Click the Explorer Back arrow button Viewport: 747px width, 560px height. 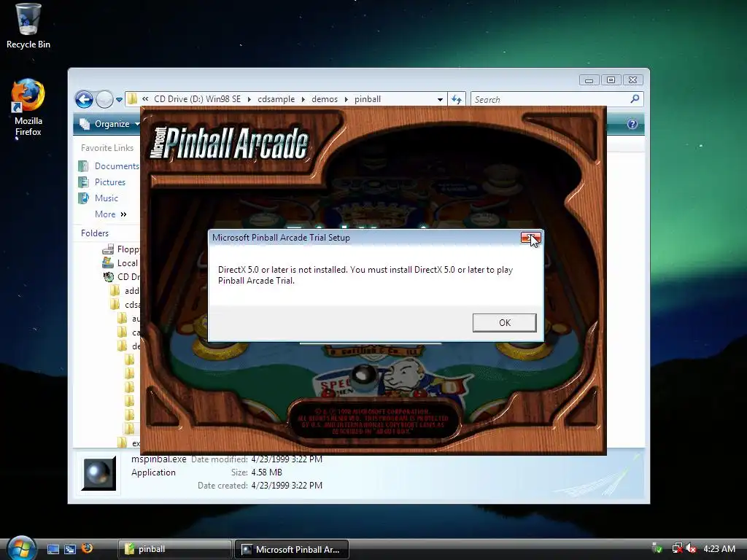point(85,99)
